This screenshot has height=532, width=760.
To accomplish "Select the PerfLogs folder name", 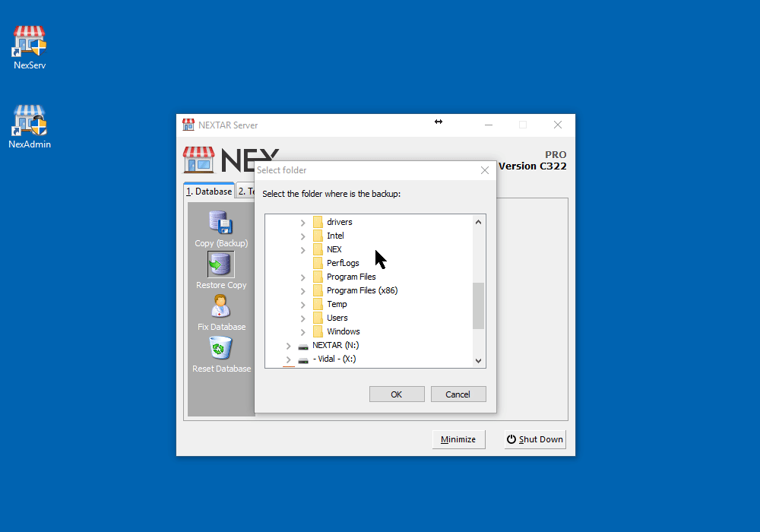I will (x=343, y=263).
